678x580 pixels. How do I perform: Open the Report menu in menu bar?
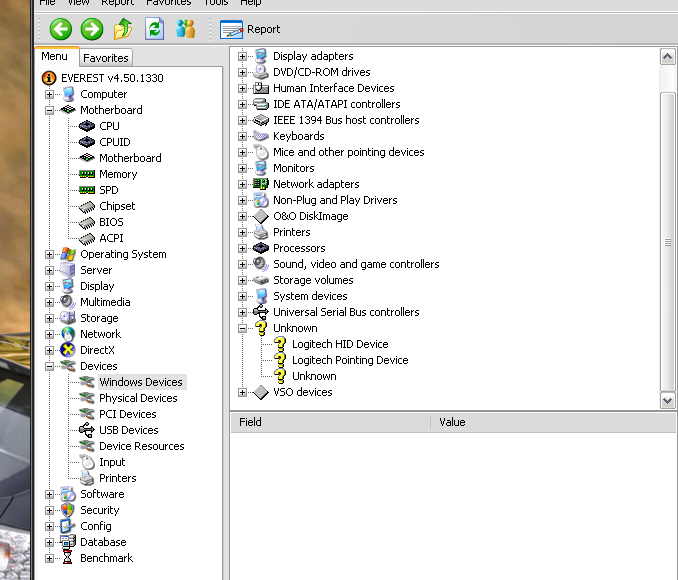point(118,3)
